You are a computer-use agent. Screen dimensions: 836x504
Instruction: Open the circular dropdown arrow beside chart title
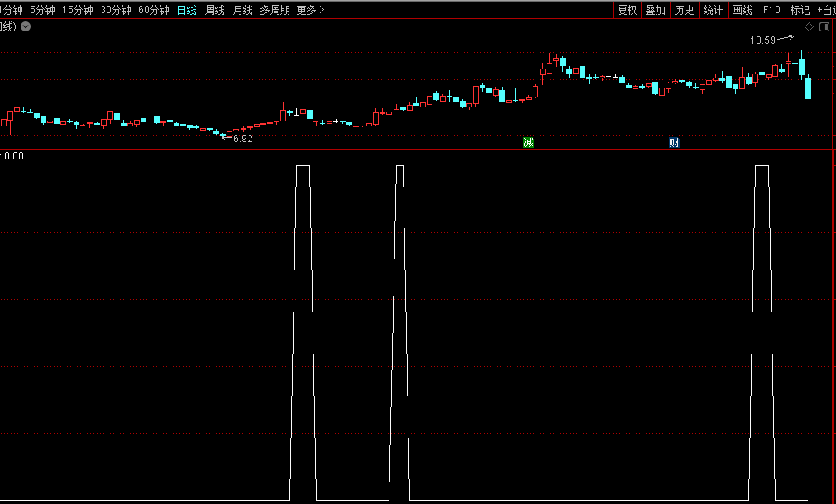(x=26, y=26)
